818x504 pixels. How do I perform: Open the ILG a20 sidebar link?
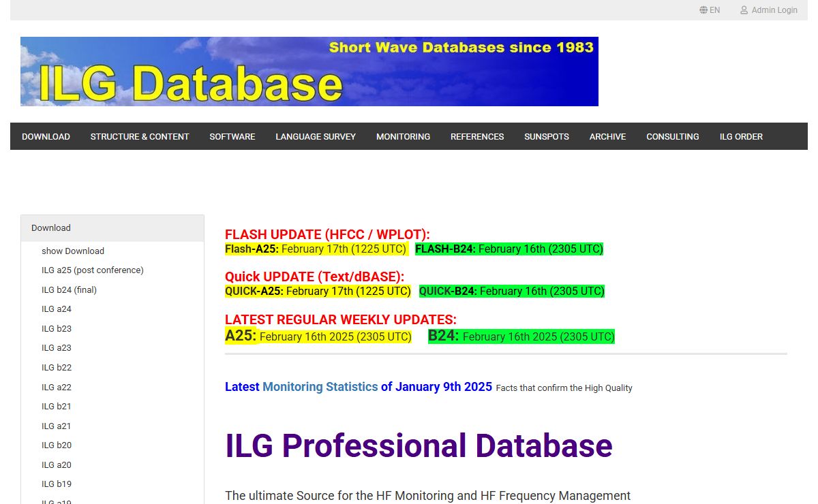pyautogui.click(x=57, y=465)
